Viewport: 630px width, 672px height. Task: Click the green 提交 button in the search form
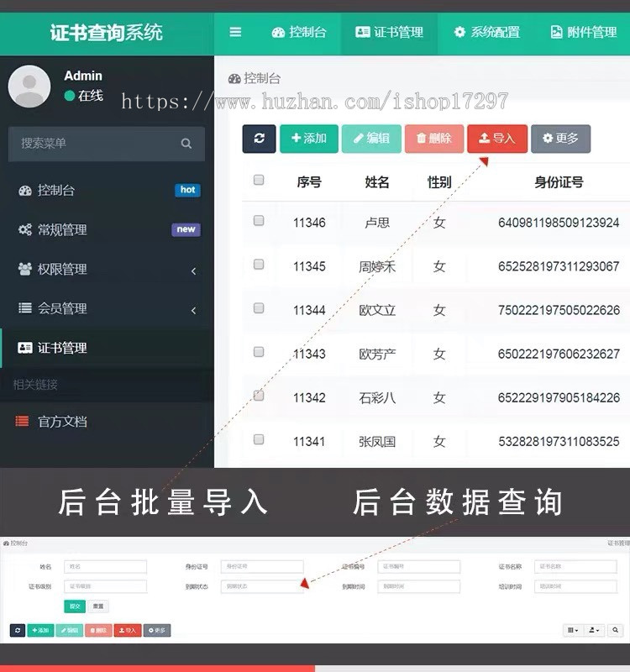[75, 606]
